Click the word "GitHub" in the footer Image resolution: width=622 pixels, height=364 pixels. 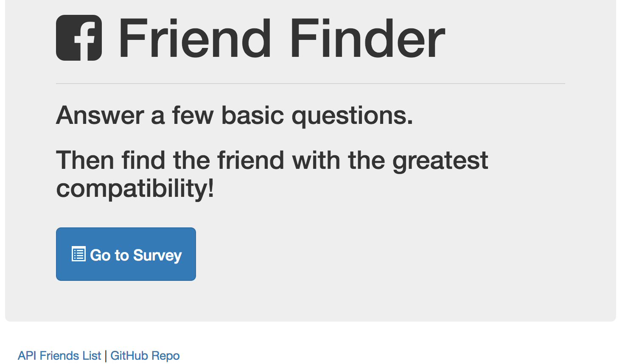129,356
